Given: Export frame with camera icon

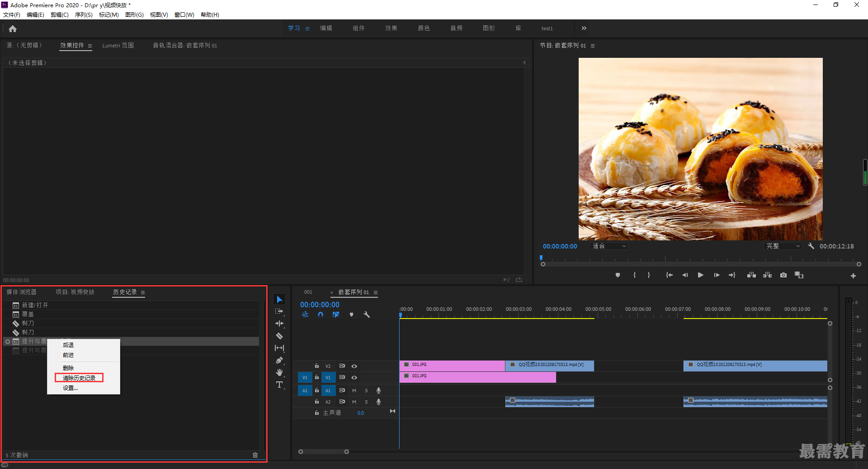Looking at the screenshot, I should 783,275.
